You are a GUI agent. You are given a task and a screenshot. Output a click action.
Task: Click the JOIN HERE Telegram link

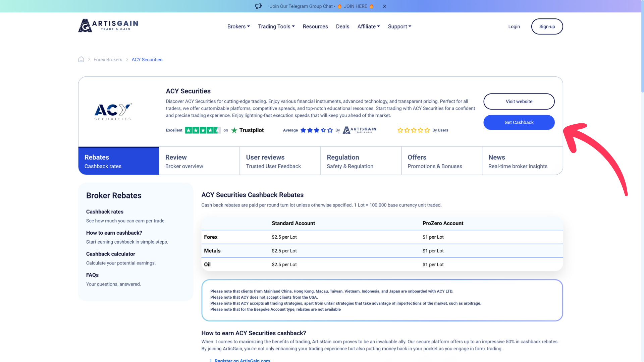click(356, 6)
